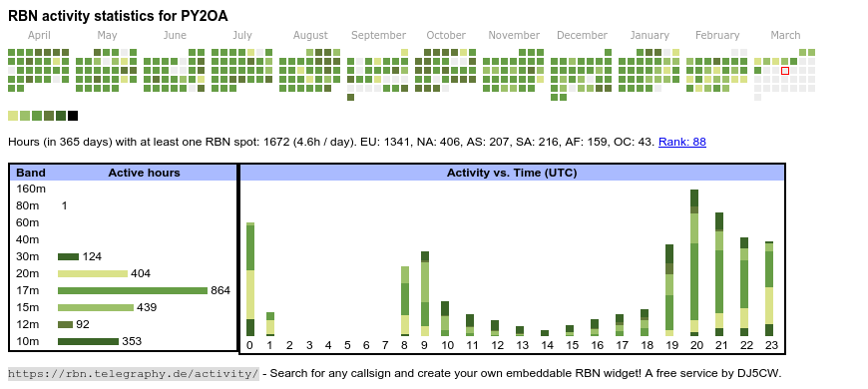
Task: Click hour label 3 on the time axis
Action: [x=309, y=345]
